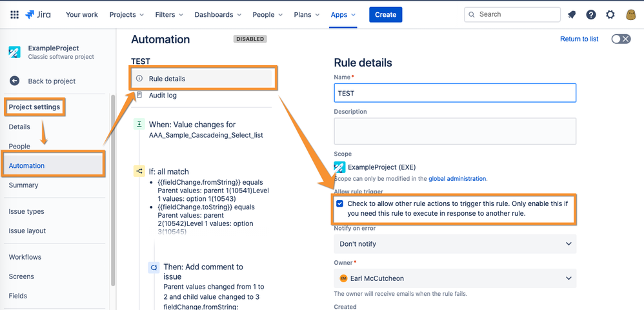Select Summary in the sidebar

[23, 185]
